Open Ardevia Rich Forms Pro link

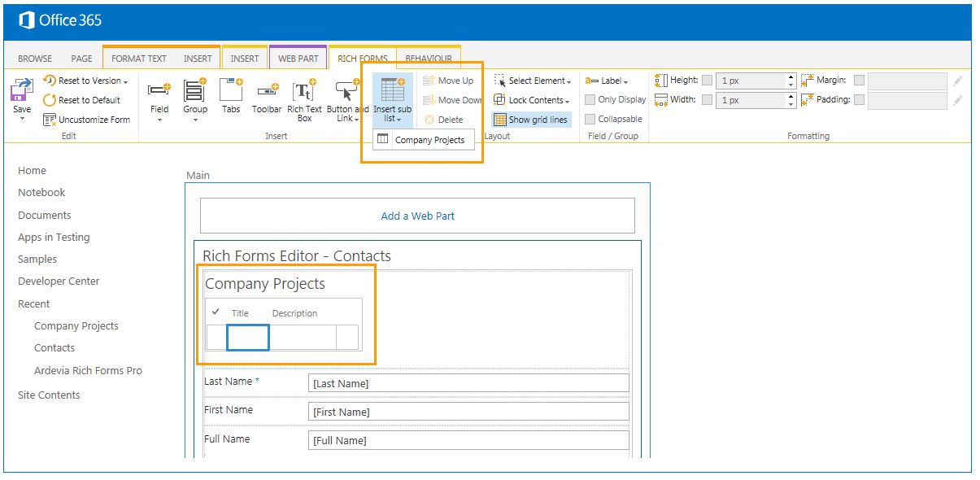click(x=88, y=370)
